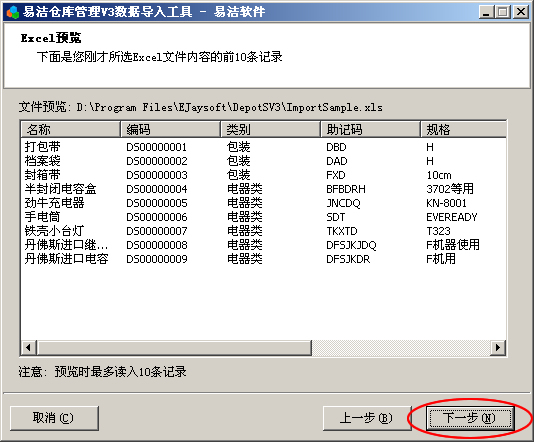This screenshot has height=442, width=534.
Task: Click the 类别 column header
Action: (270, 130)
